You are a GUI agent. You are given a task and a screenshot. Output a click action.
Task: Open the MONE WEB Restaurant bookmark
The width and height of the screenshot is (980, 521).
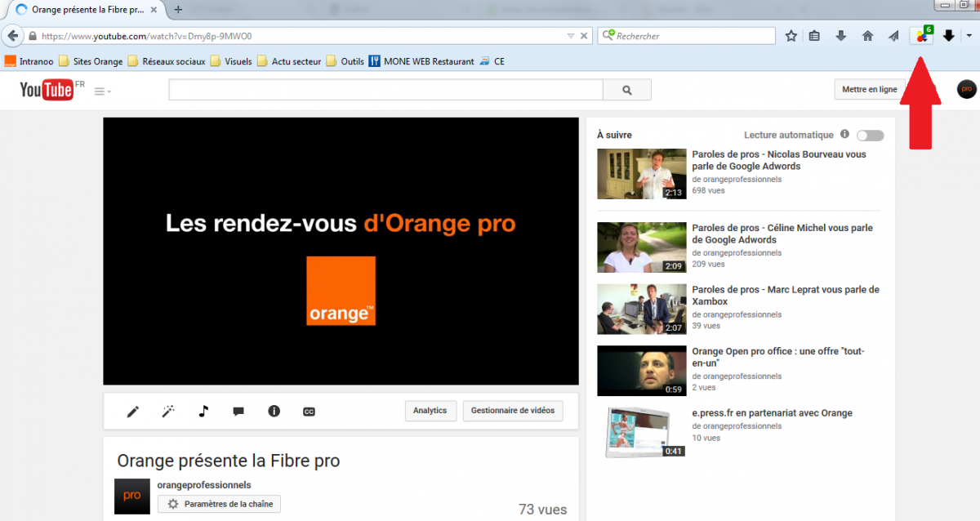(421, 61)
